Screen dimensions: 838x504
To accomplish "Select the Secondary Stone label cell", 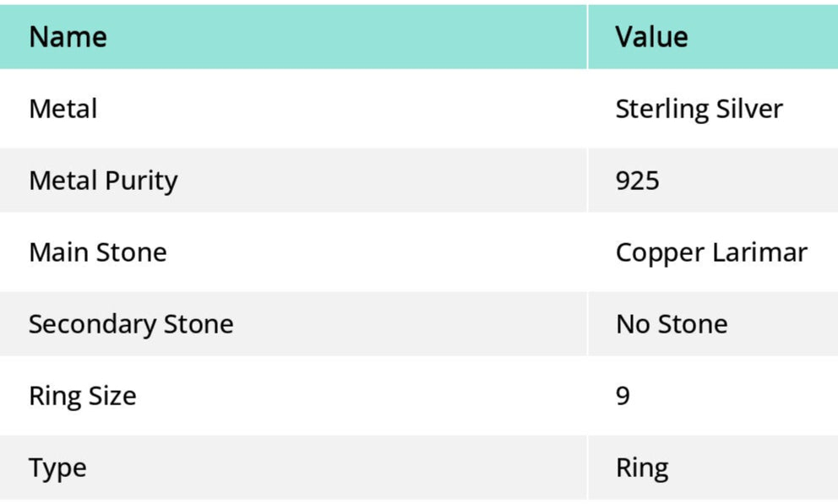I will 131,324.
